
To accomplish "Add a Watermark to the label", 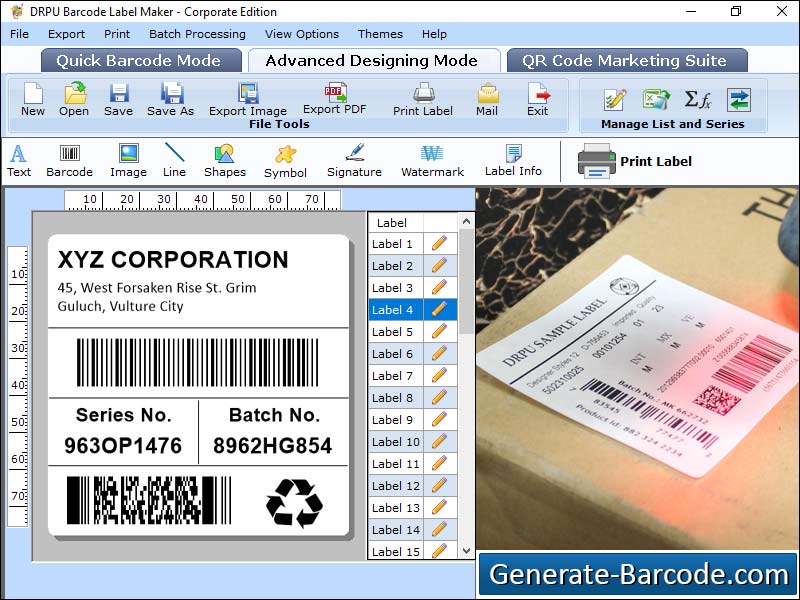I will pos(432,160).
